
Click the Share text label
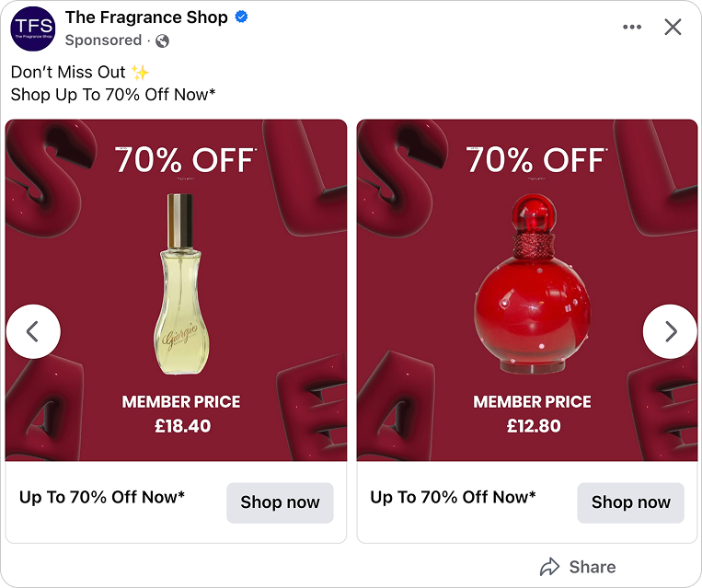click(592, 567)
